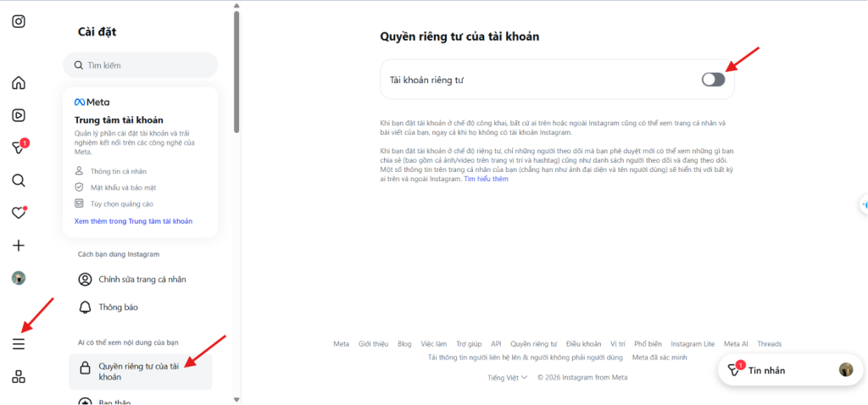
Task: Click the Quyền riêng tư footer link
Action: click(534, 344)
